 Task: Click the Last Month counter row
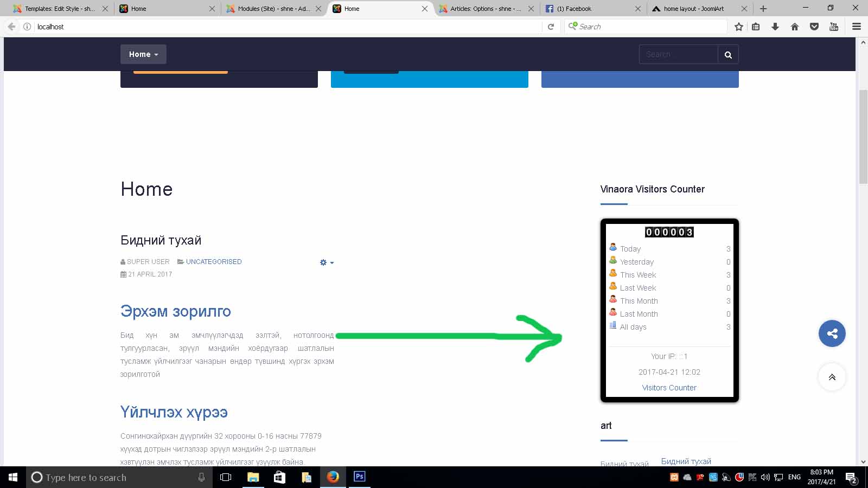tap(669, 314)
